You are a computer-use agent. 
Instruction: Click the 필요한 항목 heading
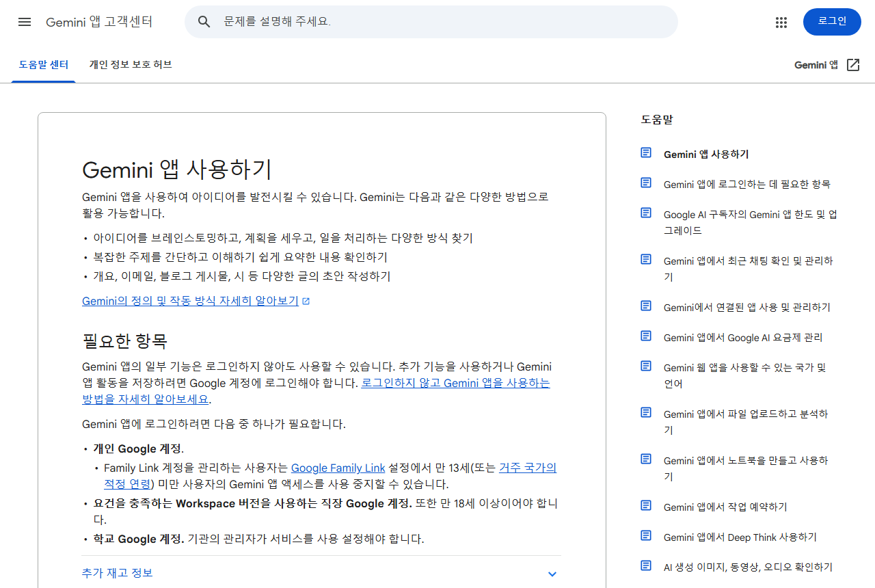(x=124, y=340)
